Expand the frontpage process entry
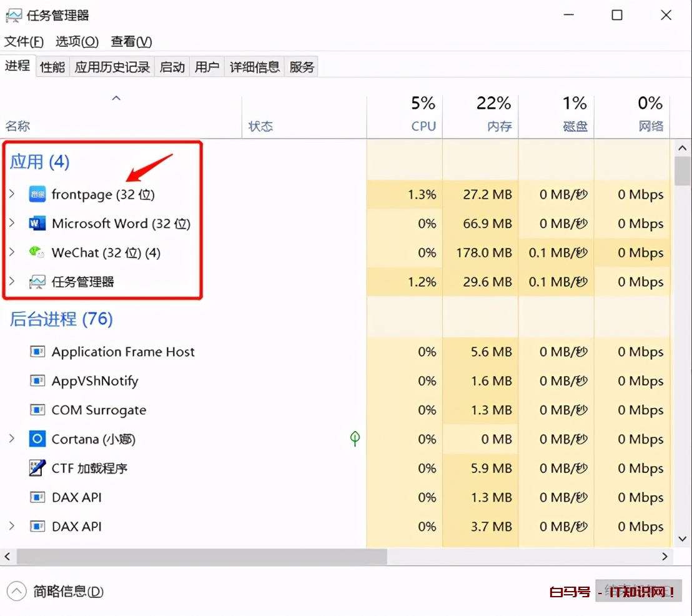 (12, 194)
